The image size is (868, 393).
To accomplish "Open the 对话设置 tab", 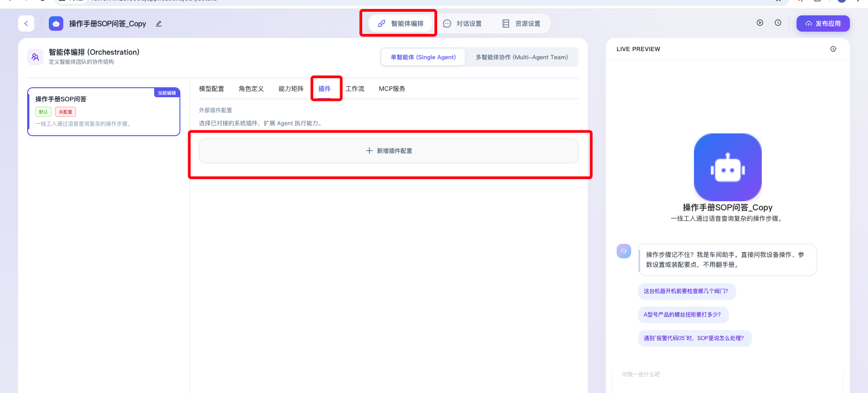I will (x=462, y=24).
